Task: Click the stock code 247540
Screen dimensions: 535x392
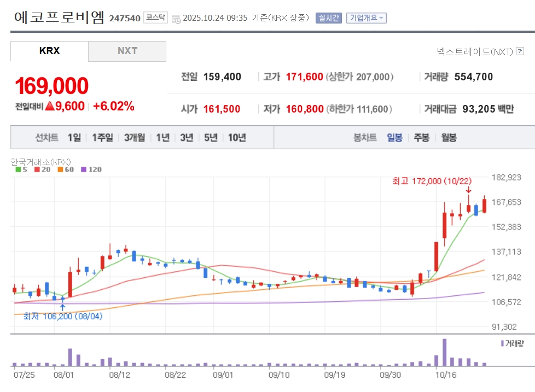Action: tap(125, 19)
